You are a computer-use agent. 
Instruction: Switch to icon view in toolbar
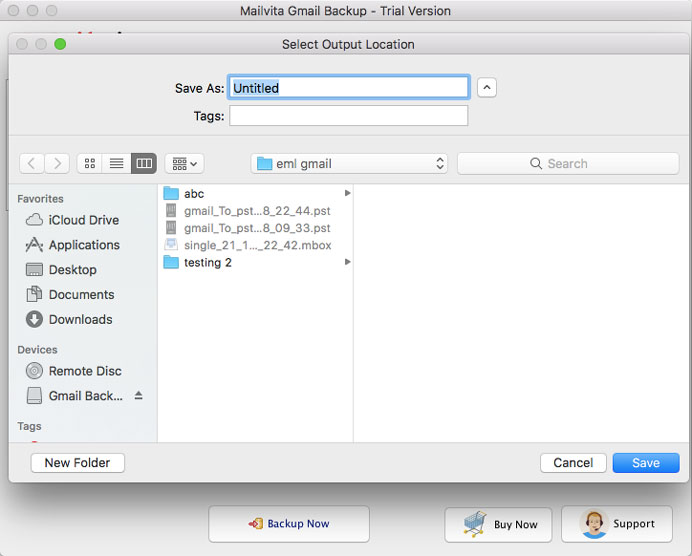pyautogui.click(x=91, y=163)
